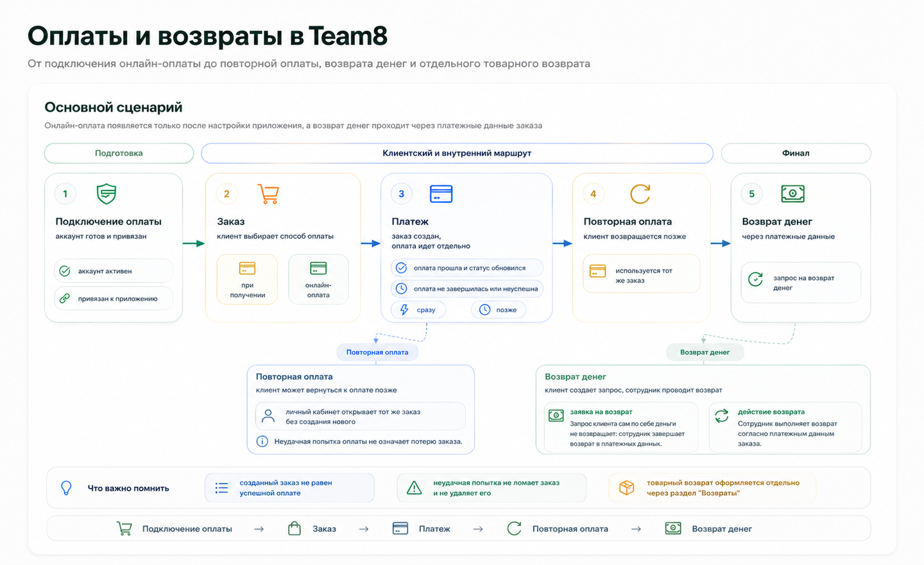Click the "Платеж" label in the bottom flow row

click(434, 529)
